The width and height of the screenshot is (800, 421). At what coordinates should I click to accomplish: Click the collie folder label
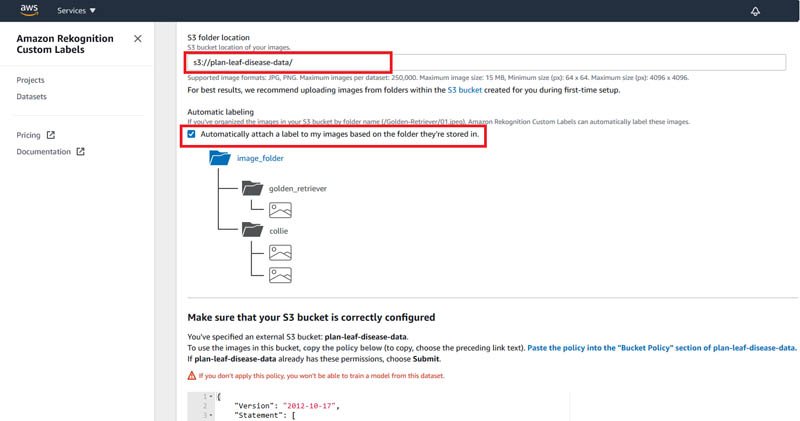[279, 231]
